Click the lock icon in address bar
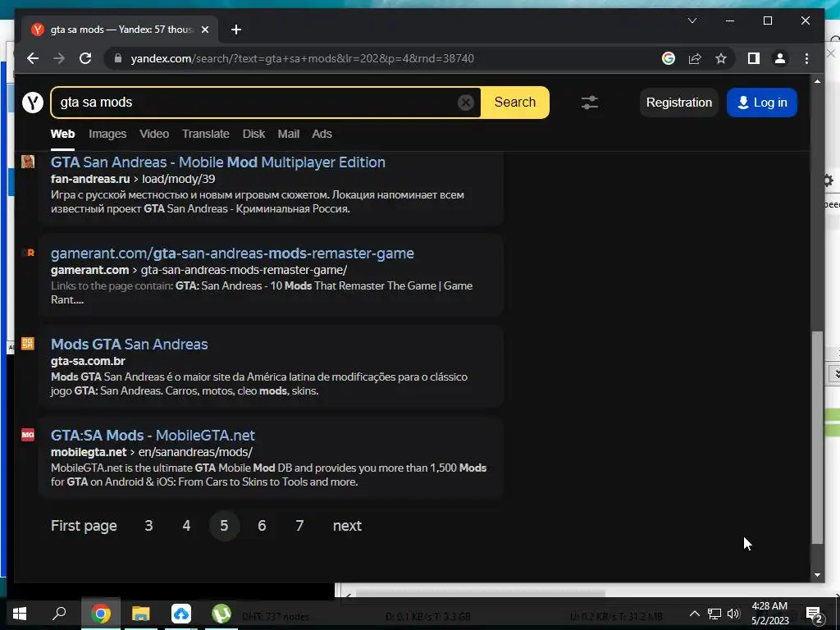 pos(118,58)
